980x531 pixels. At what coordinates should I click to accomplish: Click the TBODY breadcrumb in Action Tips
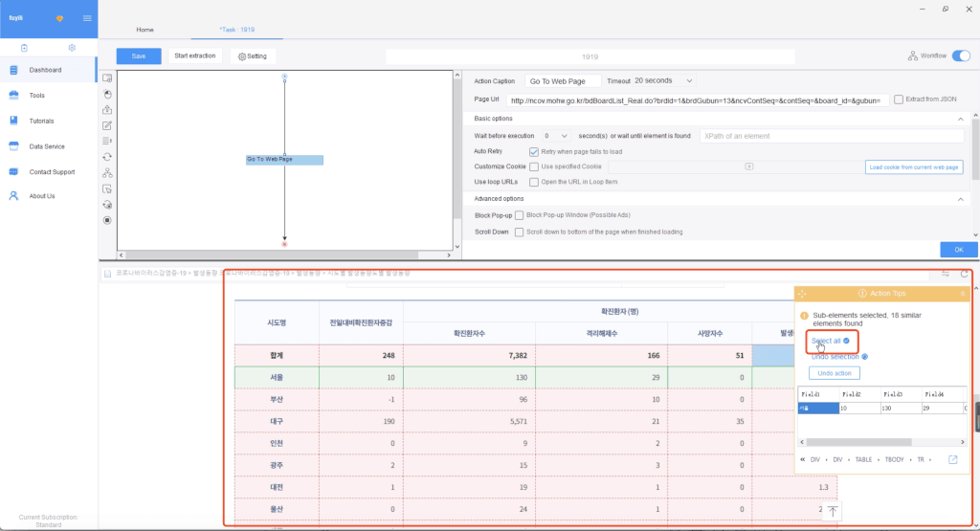coord(895,460)
